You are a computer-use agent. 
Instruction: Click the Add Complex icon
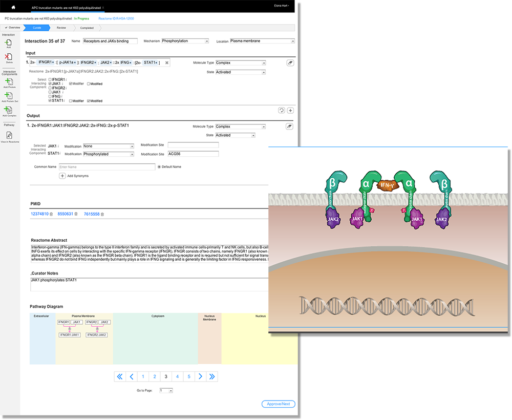point(9,110)
